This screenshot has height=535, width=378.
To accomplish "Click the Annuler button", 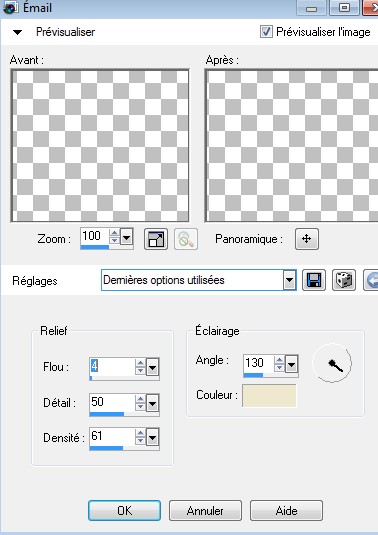I will pyautogui.click(x=205, y=510).
